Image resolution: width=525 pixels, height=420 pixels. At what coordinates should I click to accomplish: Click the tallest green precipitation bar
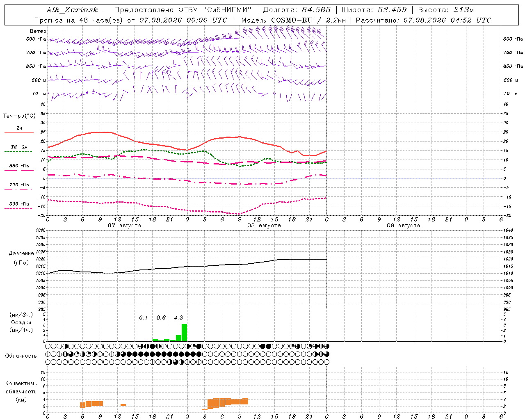184,333
